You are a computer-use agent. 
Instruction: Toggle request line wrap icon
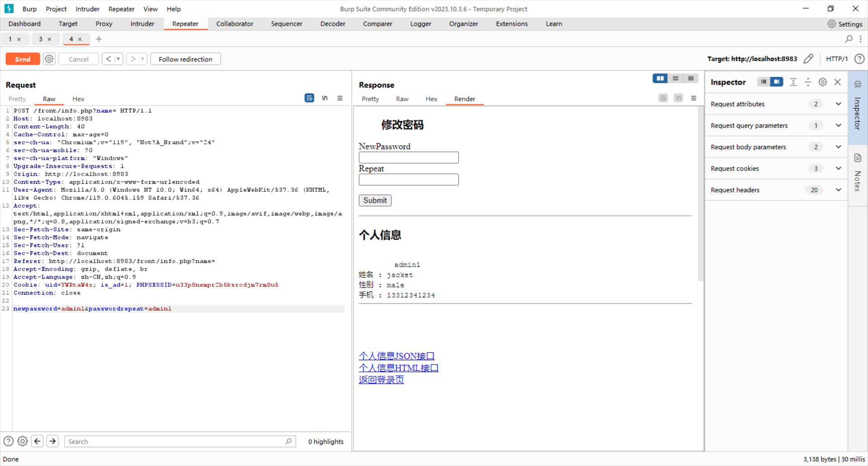pyautogui.click(x=309, y=98)
